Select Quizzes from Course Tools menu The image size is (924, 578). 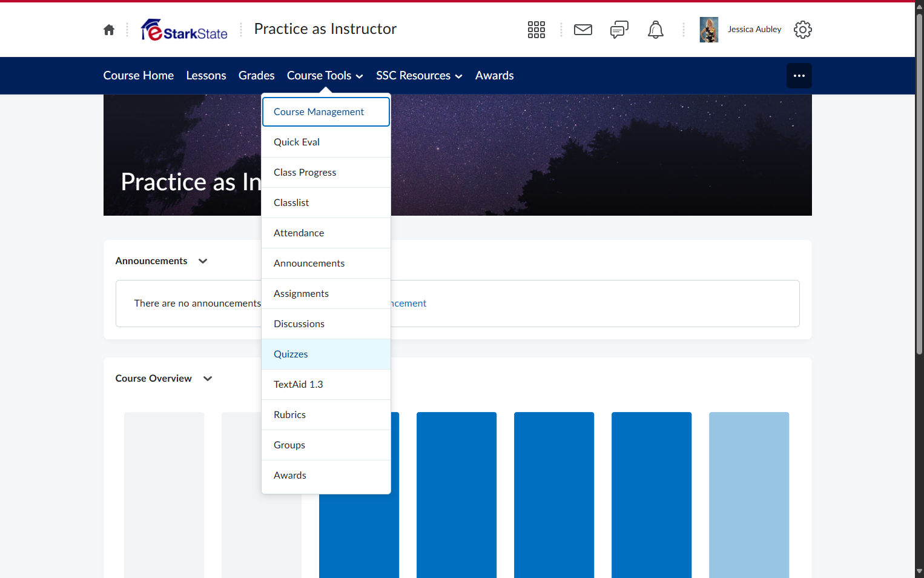[326, 354]
